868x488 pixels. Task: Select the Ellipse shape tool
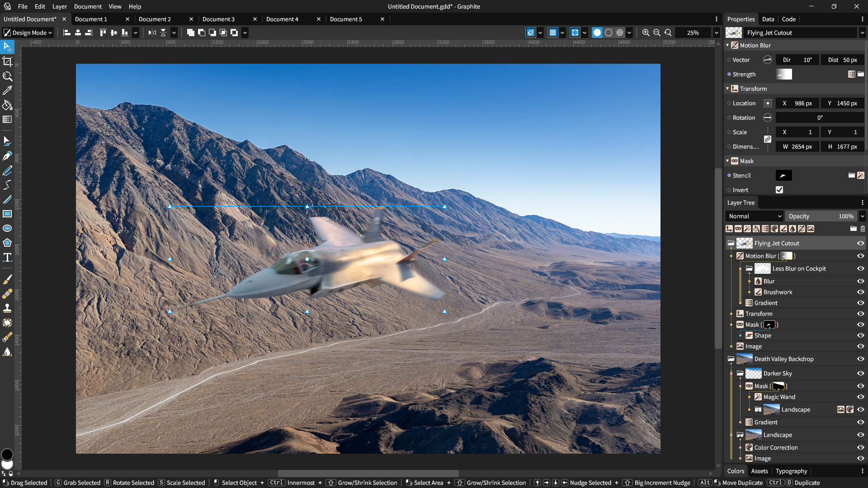pos(7,228)
